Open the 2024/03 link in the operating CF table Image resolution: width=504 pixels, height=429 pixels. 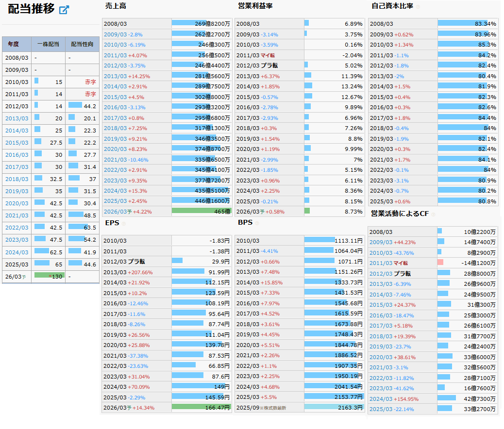381,399
